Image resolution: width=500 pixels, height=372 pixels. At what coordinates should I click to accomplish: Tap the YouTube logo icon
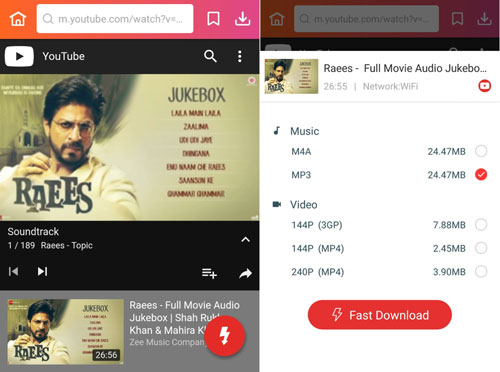coord(19,56)
